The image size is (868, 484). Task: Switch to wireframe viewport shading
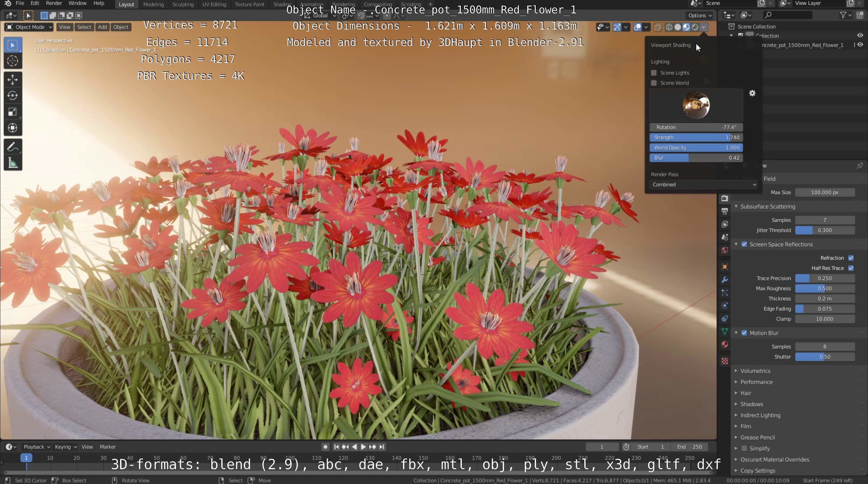tap(669, 27)
